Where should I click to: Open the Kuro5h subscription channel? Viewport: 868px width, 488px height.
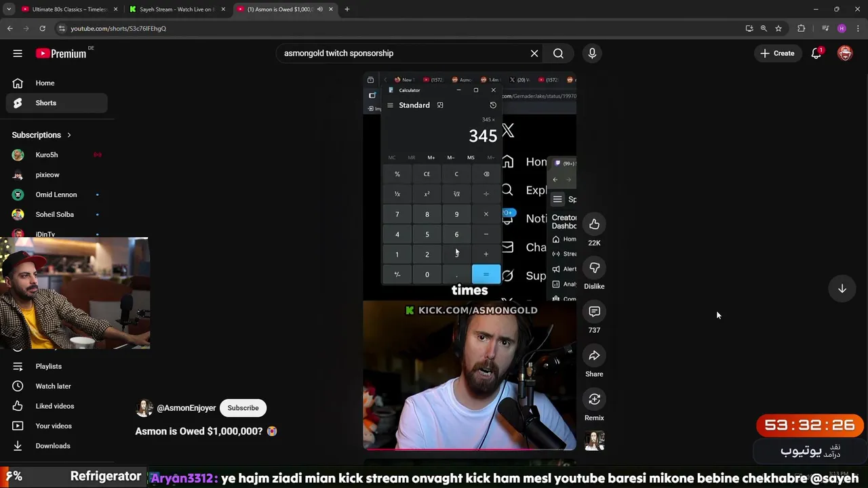(x=57, y=155)
